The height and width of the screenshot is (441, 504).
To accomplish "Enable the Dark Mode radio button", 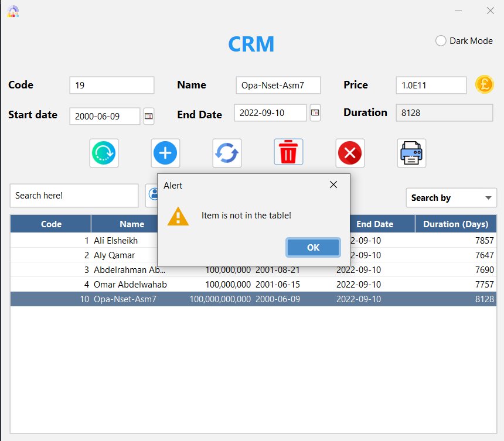I will point(441,41).
